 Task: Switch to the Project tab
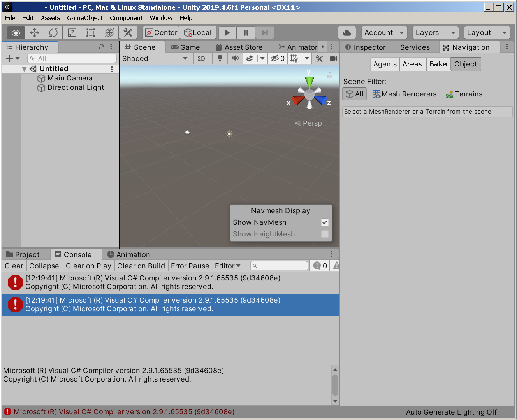pyautogui.click(x=23, y=254)
